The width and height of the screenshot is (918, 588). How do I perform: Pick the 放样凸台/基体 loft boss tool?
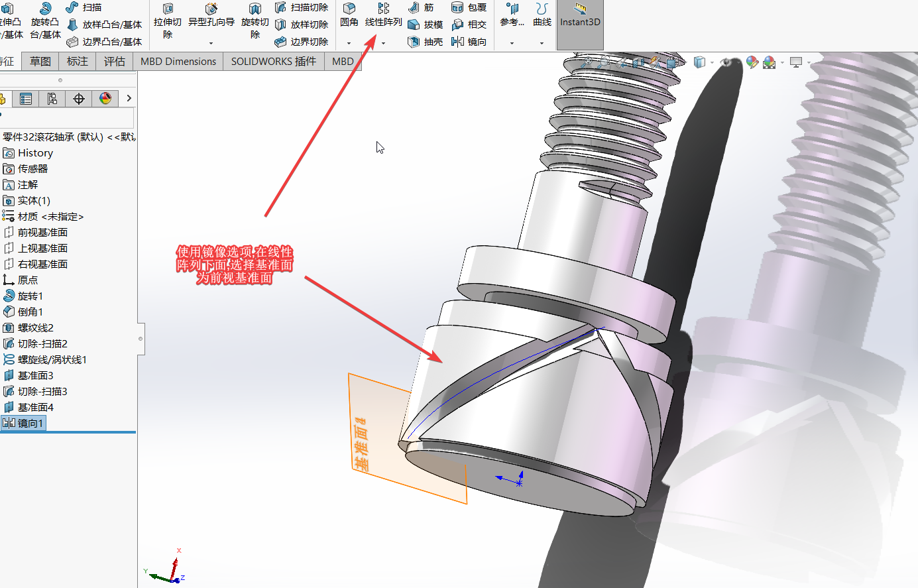105,25
